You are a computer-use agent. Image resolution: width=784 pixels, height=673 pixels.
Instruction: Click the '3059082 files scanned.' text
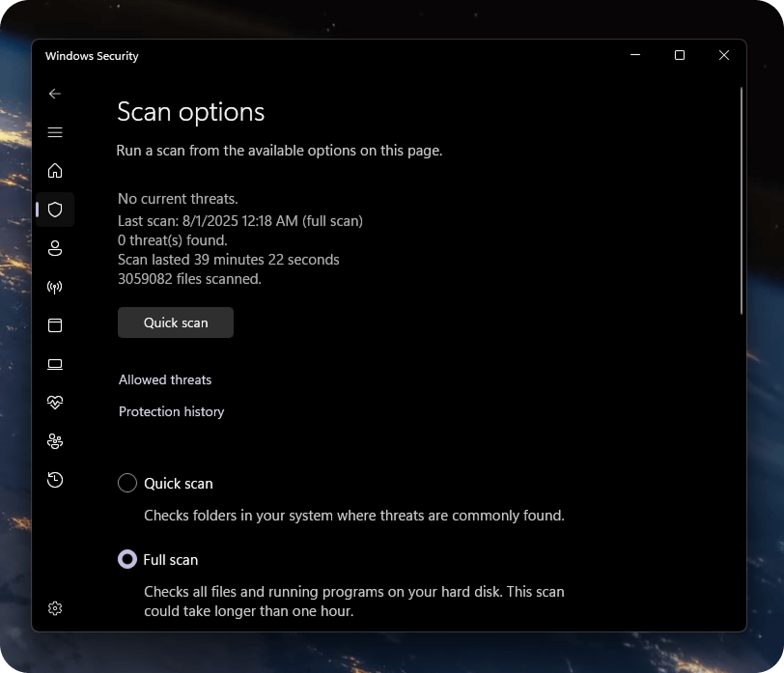tap(189, 279)
